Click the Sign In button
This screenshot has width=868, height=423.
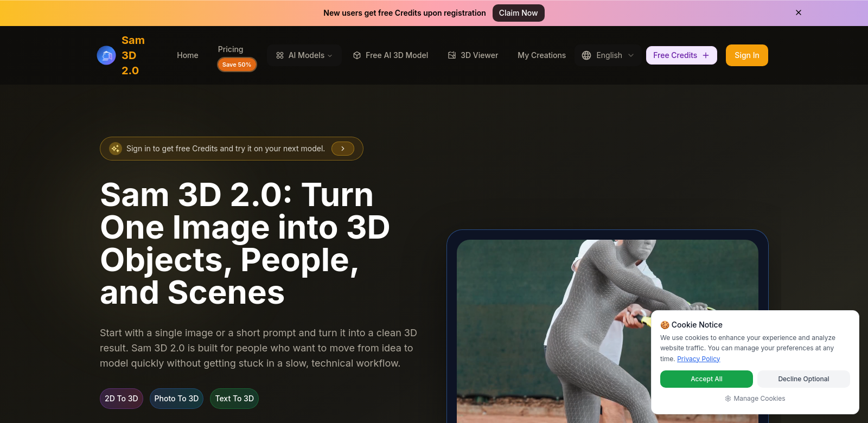coord(747,55)
